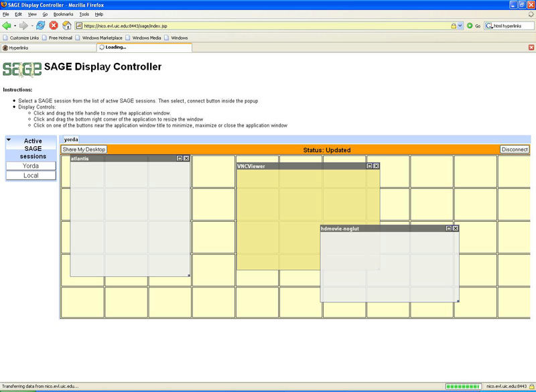Open the Go menu
Screen dimensions: 536x392
45,14
